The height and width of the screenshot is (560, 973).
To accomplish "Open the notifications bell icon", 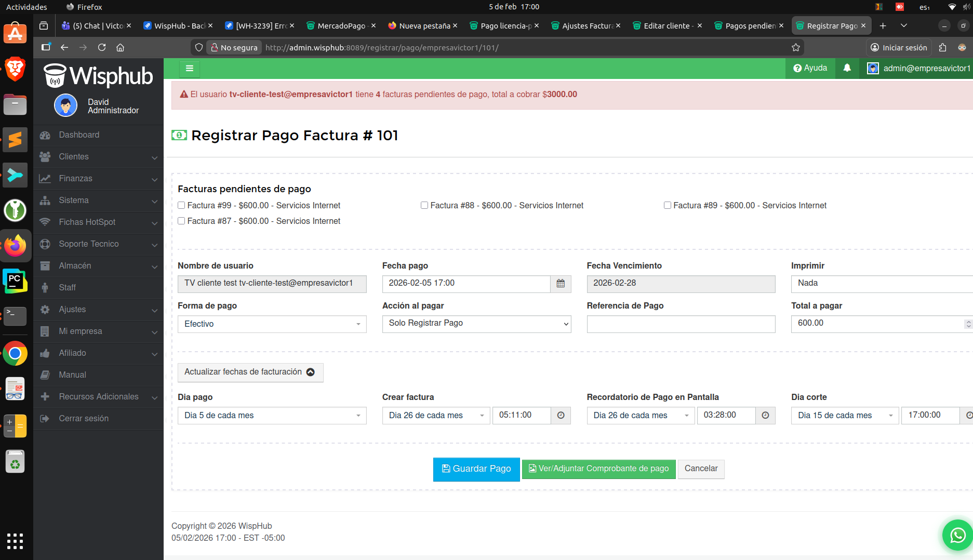I will [x=847, y=68].
